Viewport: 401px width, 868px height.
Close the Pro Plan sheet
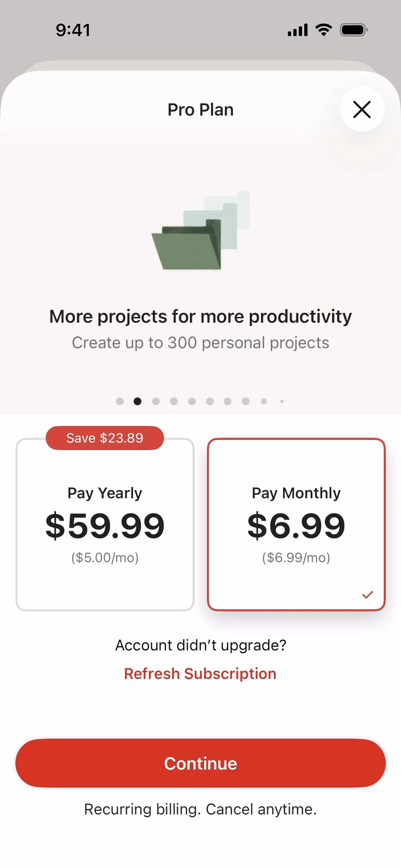click(362, 109)
